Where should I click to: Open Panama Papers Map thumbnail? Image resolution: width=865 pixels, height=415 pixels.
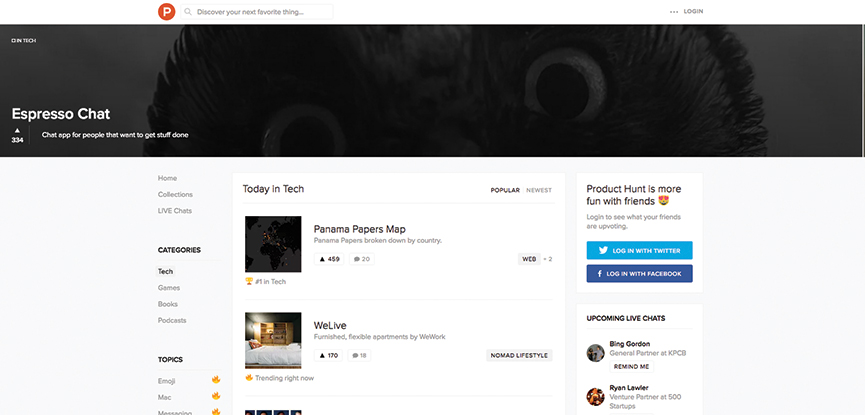coord(273,244)
